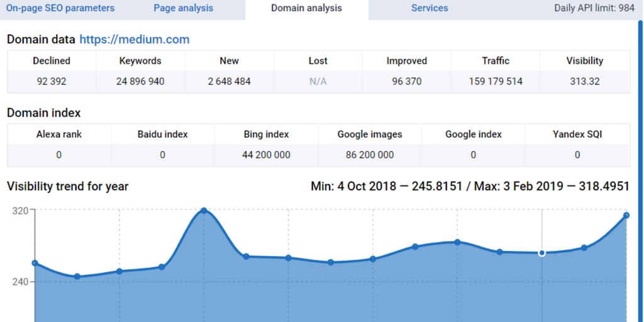This screenshot has width=644, height=322.
Task: Click the Baidu index header
Action: pyautogui.click(x=163, y=135)
